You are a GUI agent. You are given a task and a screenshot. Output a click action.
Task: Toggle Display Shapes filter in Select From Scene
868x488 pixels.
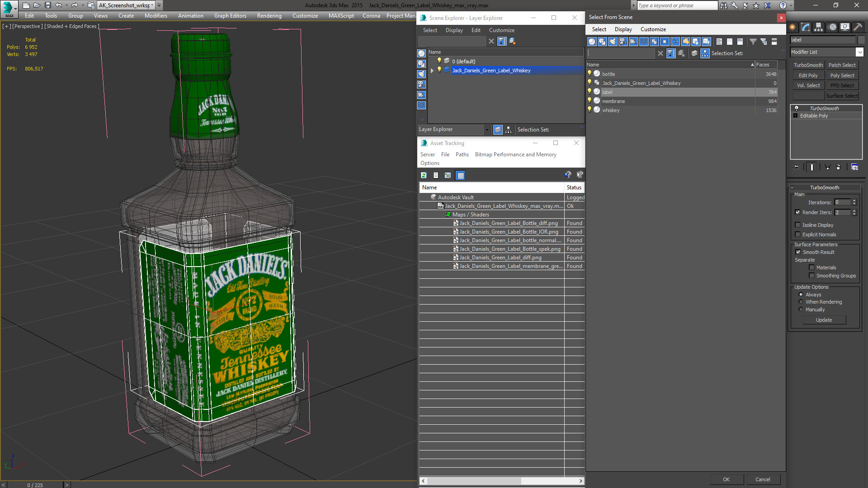(602, 42)
